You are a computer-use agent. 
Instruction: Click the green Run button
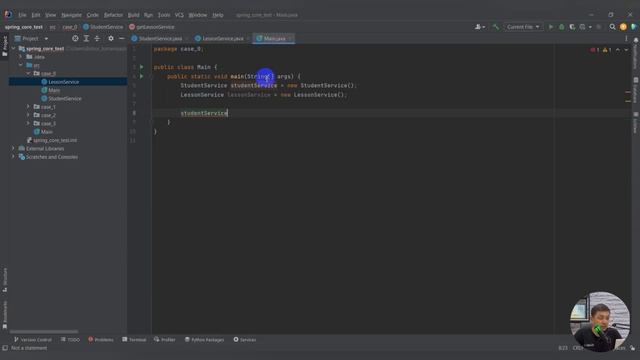pyautogui.click(x=551, y=27)
